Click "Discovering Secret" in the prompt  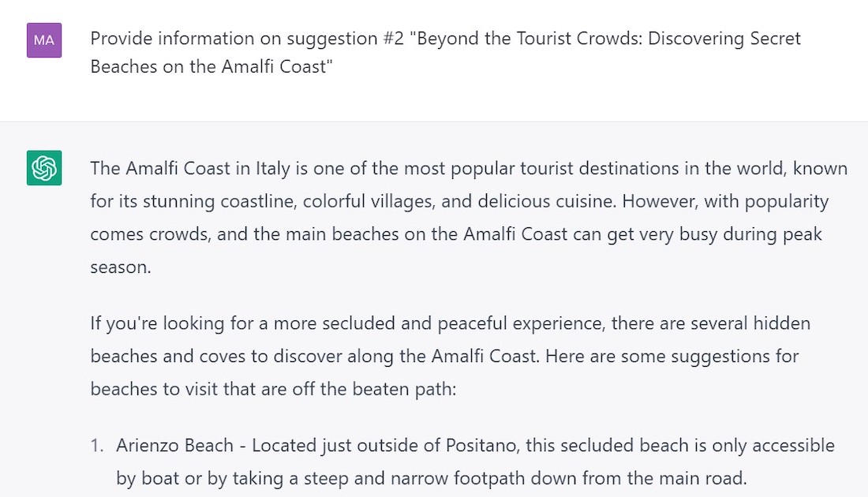pos(724,39)
